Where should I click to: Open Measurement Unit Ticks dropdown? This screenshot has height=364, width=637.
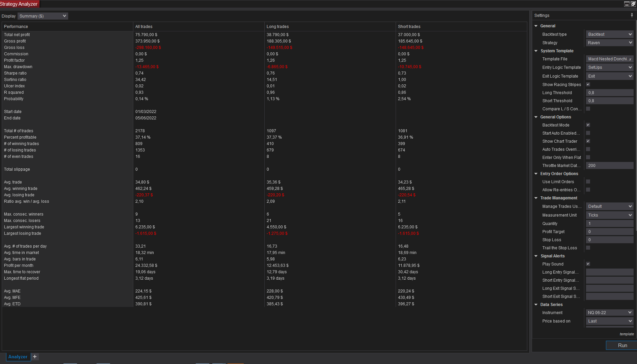click(x=610, y=215)
